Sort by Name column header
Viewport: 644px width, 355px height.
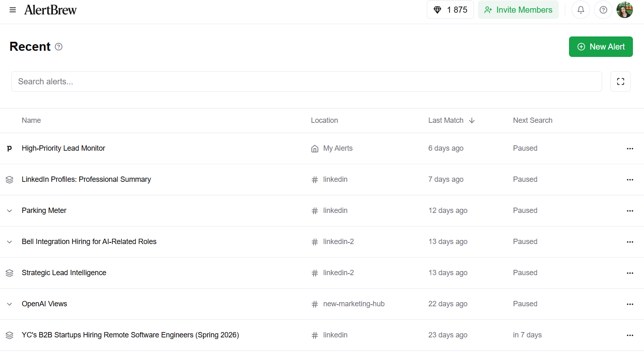pyautogui.click(x=31, y=120)
